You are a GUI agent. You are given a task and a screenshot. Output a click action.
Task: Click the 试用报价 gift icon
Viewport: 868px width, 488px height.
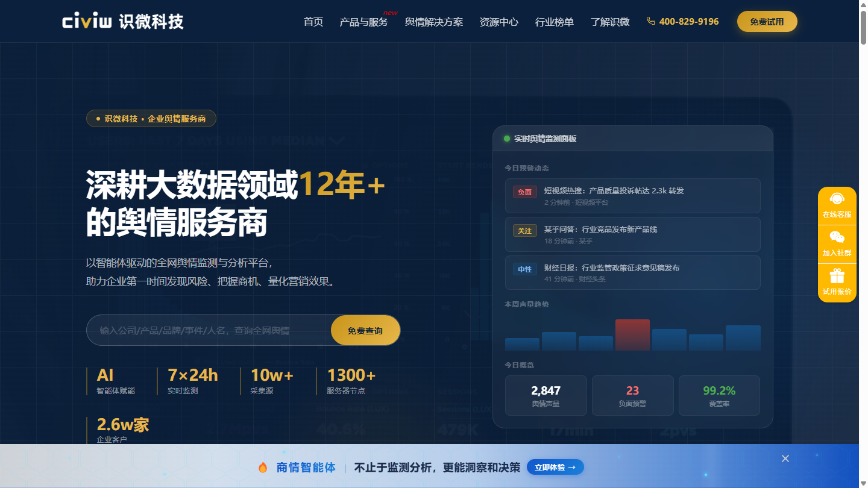(837, 276)
